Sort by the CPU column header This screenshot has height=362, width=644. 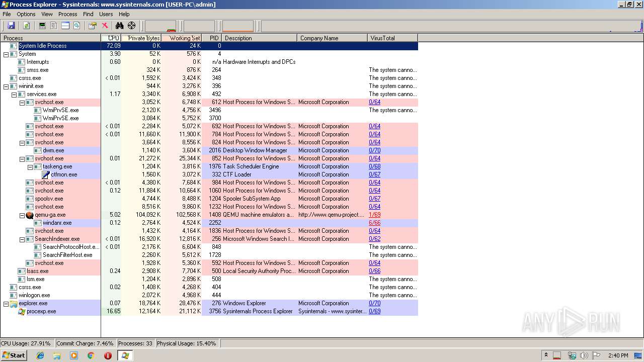coord(111,38)
